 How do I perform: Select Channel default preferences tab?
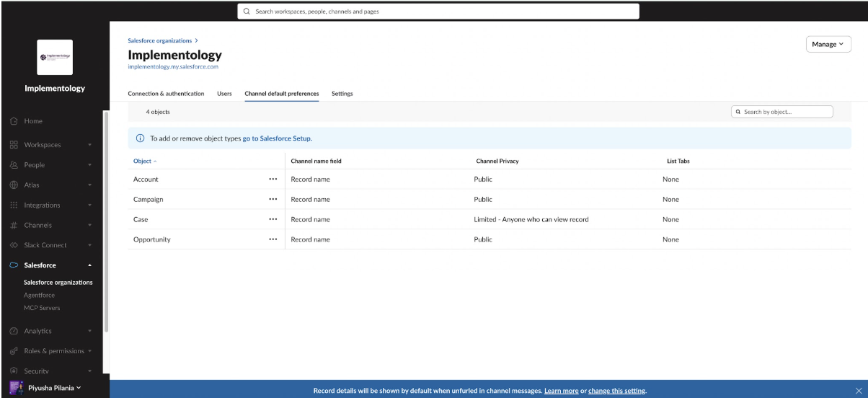pyautogui.click(x=282, y=94)
